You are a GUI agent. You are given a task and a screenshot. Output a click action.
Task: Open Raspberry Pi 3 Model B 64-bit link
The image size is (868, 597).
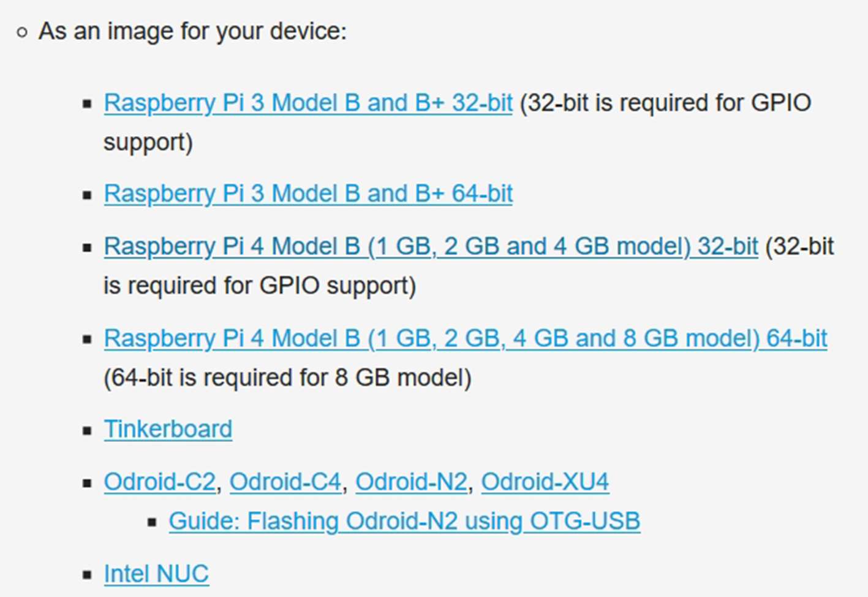pyautogui.click(x=308, y=194)
